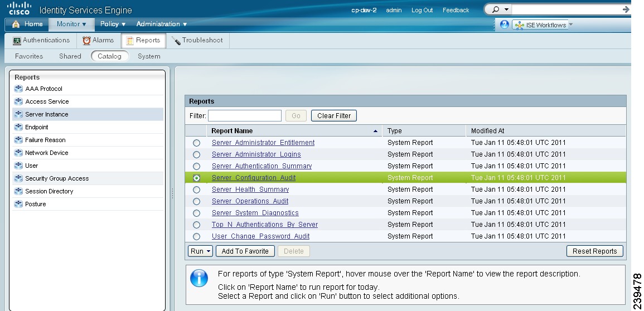
Task: Click the Network Device category icon
Action: [18, 153]
